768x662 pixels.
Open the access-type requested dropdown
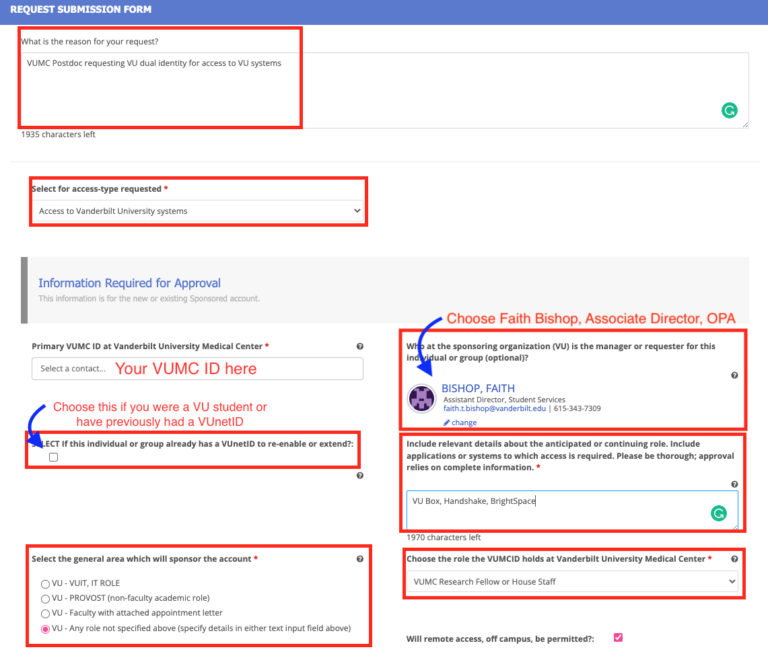point(199,211)
